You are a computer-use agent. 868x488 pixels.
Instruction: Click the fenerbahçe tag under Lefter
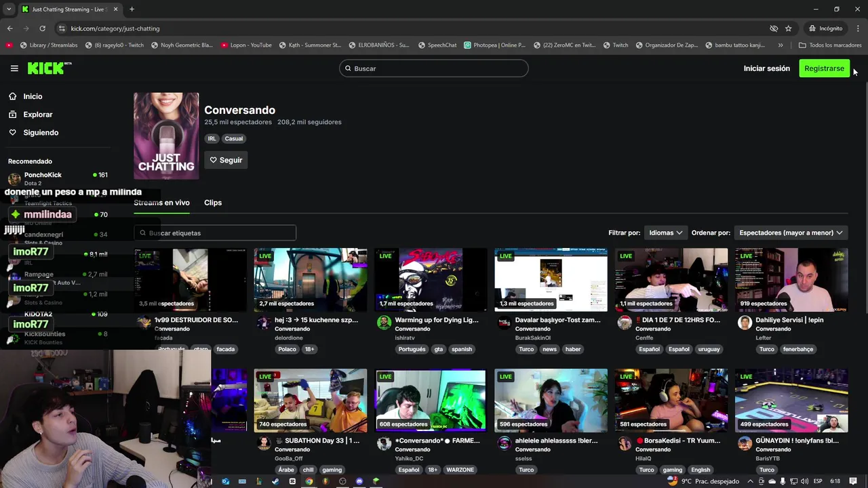coord(798,349)
